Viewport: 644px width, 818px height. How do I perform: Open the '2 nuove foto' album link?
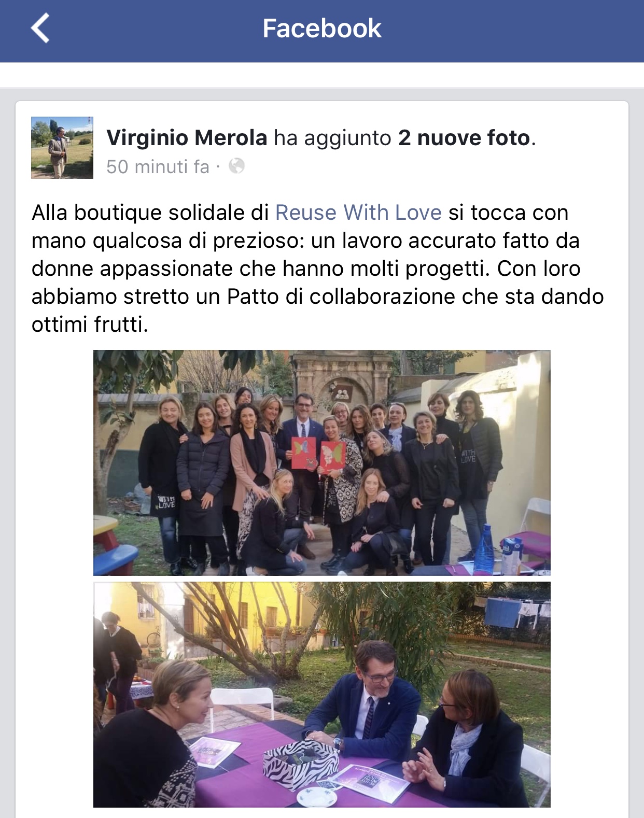pos(465,138)
